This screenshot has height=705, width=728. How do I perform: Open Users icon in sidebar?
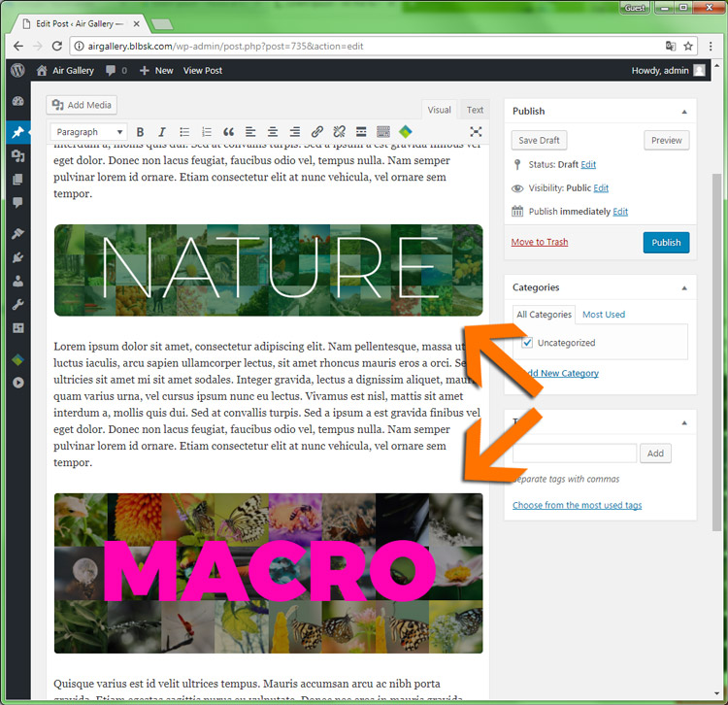18,281
